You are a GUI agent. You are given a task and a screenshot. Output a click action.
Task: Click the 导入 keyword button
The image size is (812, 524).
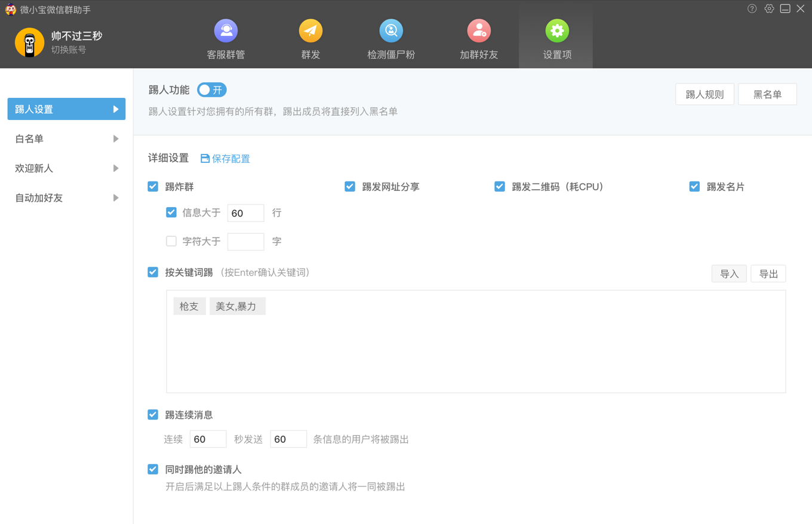coord(729,274)
